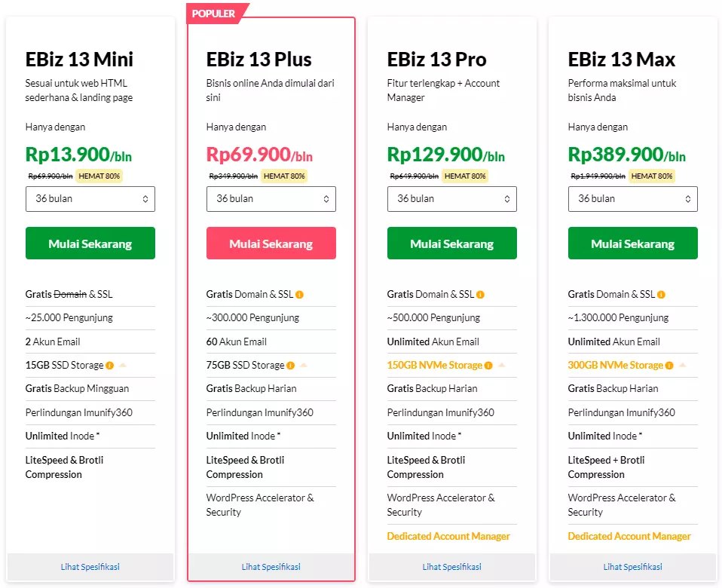
Task: Click Mulai Sekarang on EBiz 13 Mini
Action: coord(90,243)
